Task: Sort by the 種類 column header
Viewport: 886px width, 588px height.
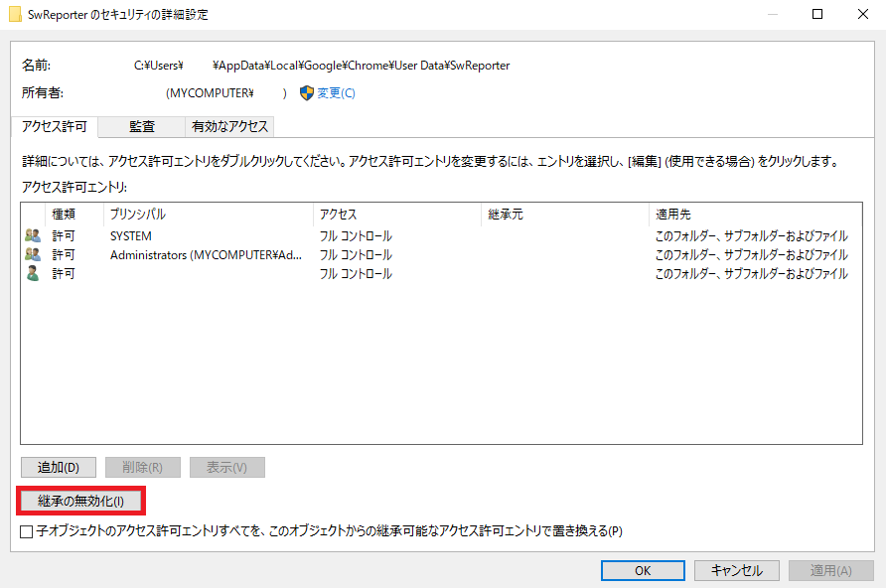Action: (x=74, y=215)
